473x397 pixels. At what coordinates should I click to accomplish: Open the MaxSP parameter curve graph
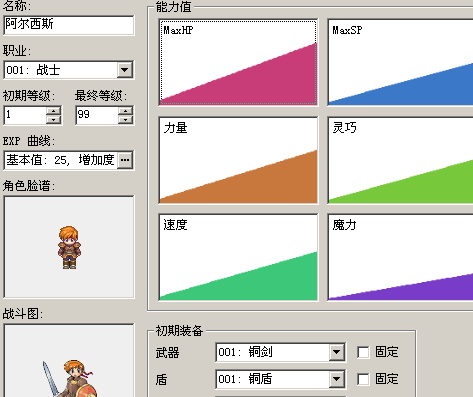(400, 62)
